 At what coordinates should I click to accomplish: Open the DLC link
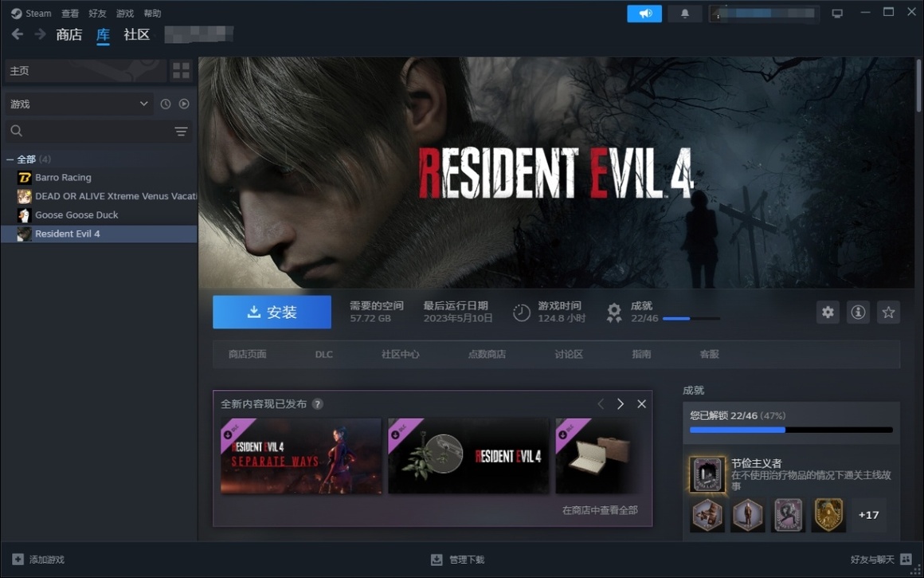coord(323,355)
